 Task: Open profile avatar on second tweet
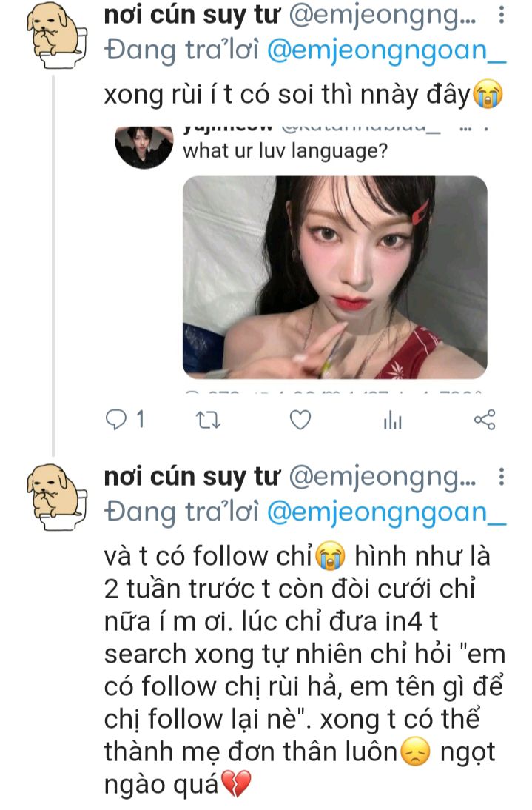point(57,497)
